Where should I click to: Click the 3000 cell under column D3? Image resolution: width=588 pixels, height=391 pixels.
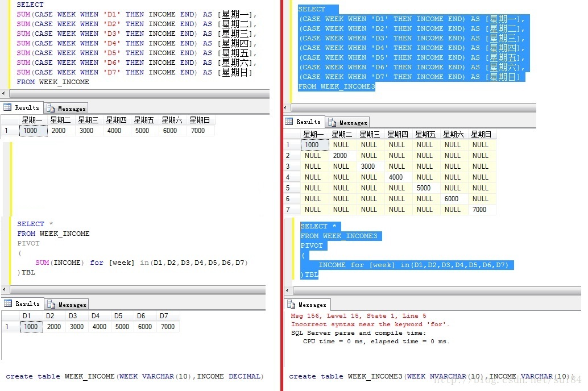point(77,327)
